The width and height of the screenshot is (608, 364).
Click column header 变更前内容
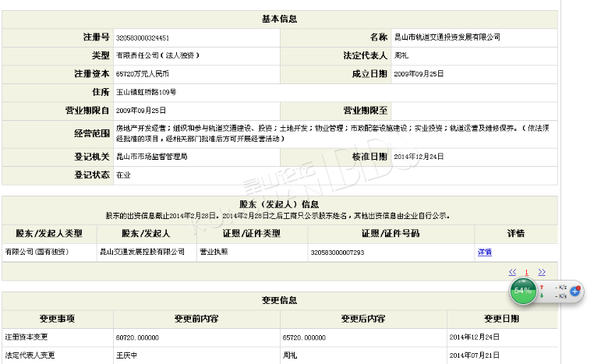tap(196, 319)
